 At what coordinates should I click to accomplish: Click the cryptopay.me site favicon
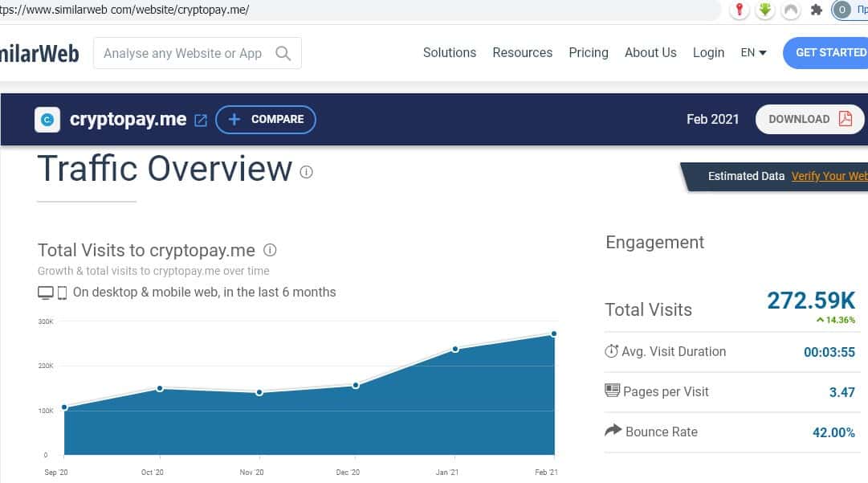(x=48, y=120)
